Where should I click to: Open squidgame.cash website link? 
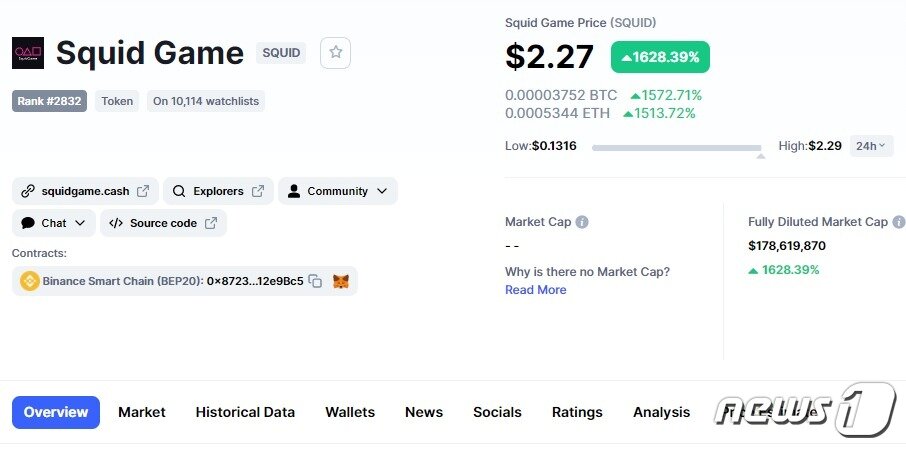(x=85, y=191)
